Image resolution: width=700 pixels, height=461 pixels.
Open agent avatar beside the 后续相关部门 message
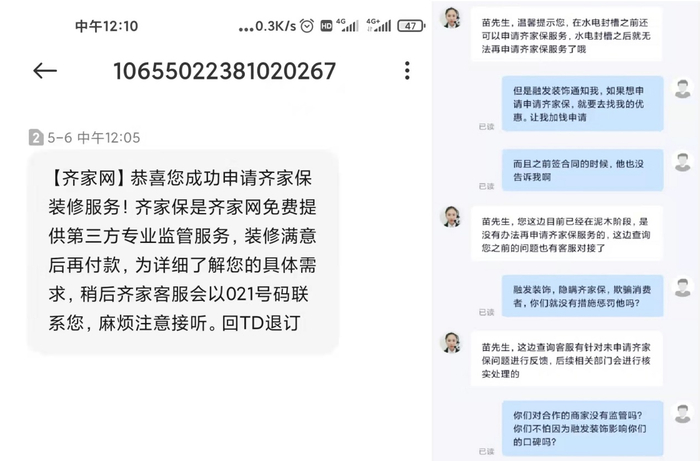(451, 342)
